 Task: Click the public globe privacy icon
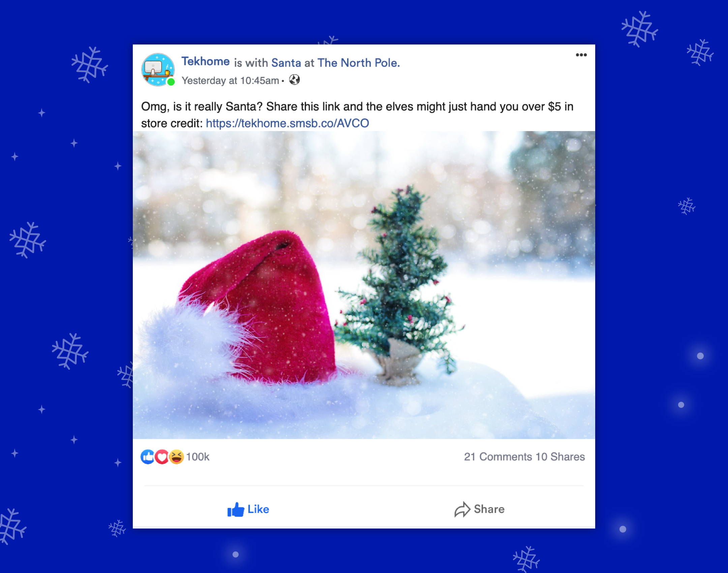tap(294, 80)
